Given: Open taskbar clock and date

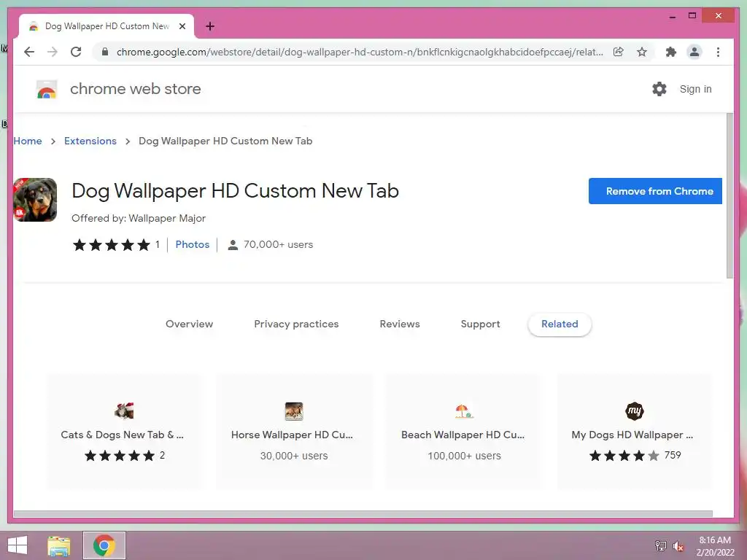Looking at the screenshot, I should 715,546.
